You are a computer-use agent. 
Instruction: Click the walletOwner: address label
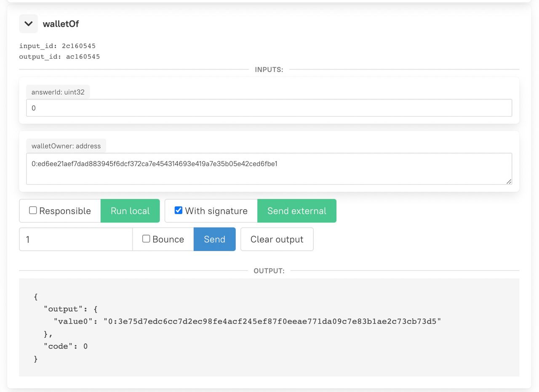click(x=66, y=146)
